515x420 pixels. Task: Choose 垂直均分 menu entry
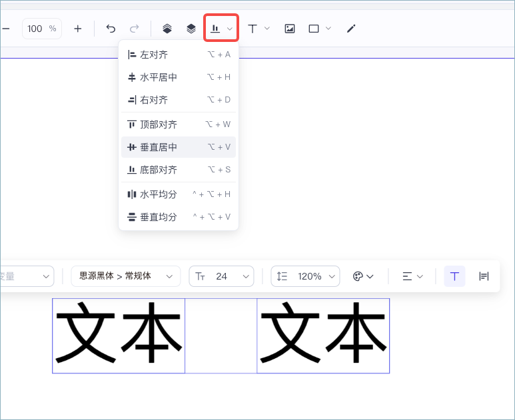pos(179,217)
